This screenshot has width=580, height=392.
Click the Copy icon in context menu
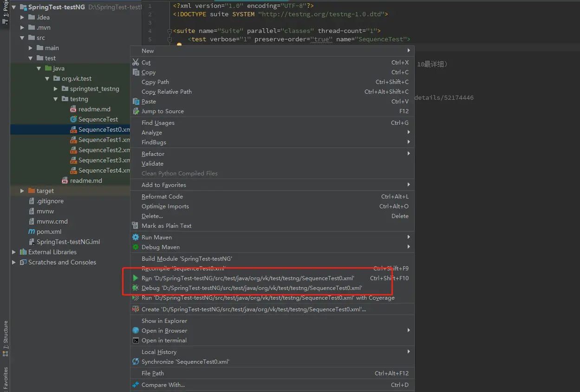coord(136,72)
